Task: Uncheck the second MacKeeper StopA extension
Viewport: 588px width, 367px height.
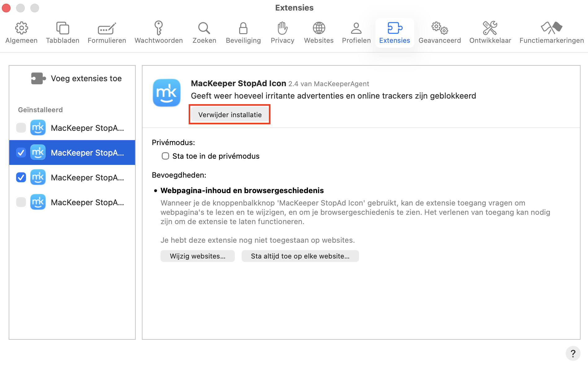Action: 21,153
